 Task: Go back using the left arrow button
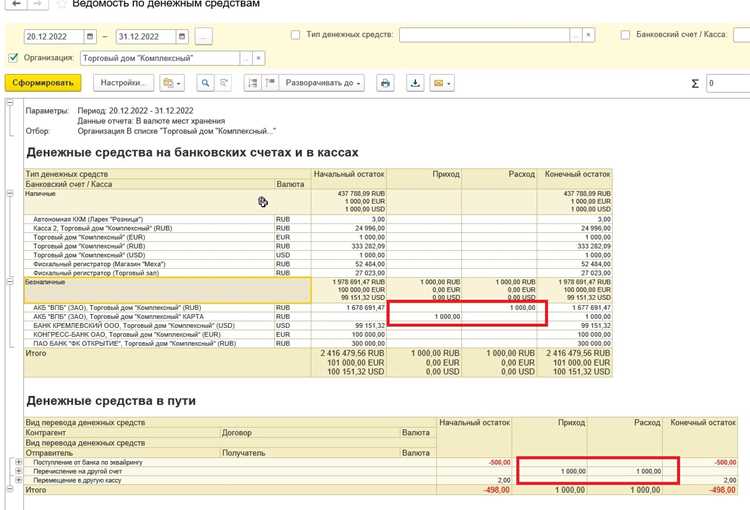(x=17, y=3)
